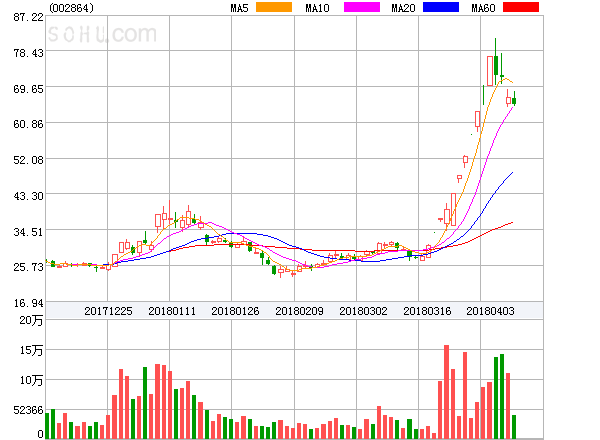600x440 pixels.
Task: Click the magenta MA10 legend swatch
Action: [x=362, y=7]
